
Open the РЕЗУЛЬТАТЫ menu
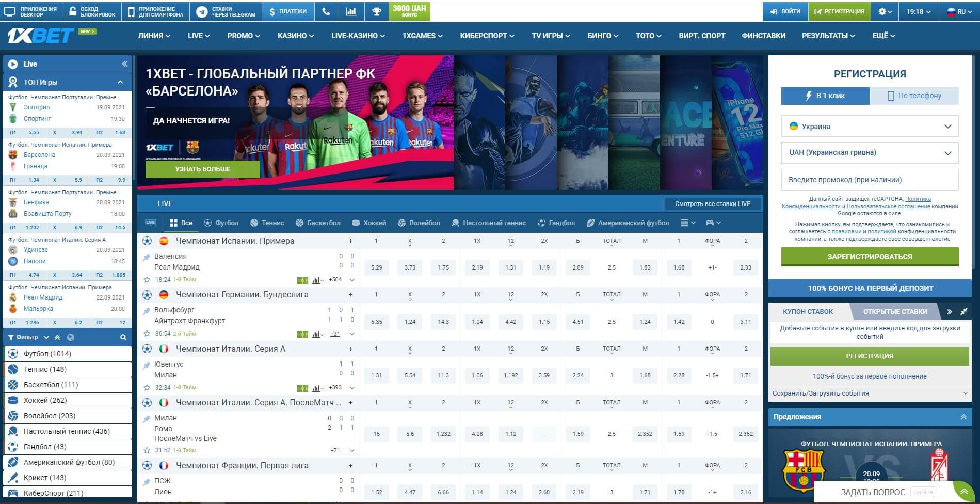pos(828,36)
